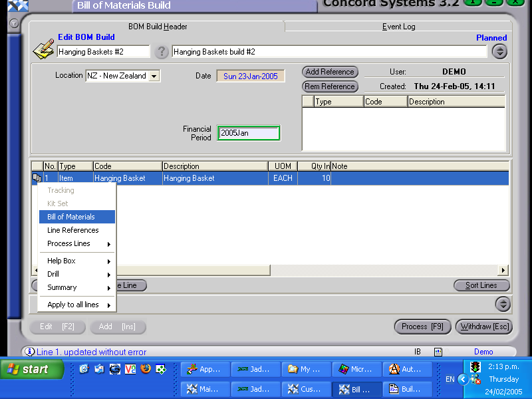Screen dimensions: 532x399
Task: Click the Financial Period input showing 2005Jan
Action: (248, 133)
